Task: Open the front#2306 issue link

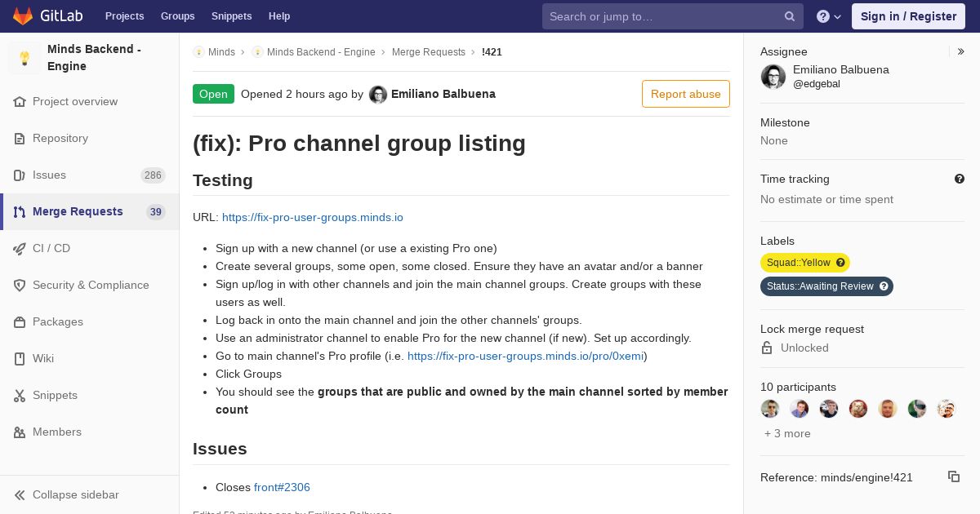Action: (282, 487)
